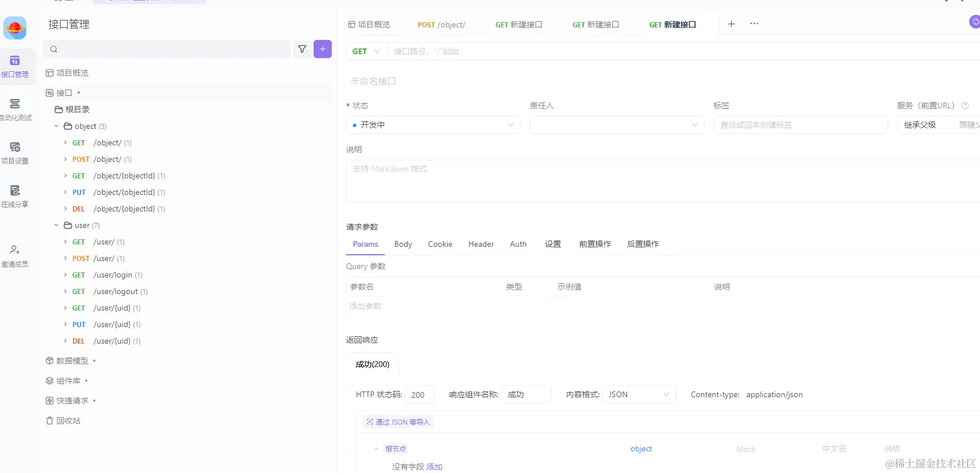Click the 服务 help question mark icon
This screenshot has width=980, height=473.
[965, 105]
